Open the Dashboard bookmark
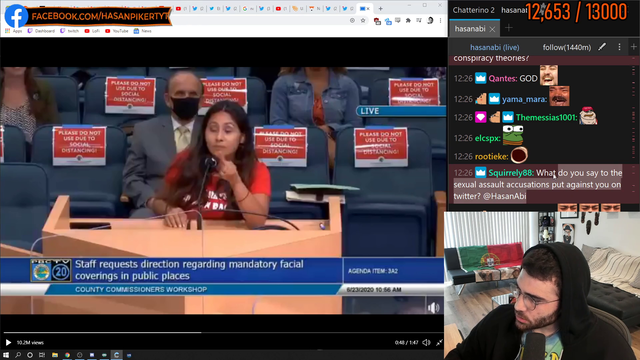Image resolution: width=640 pixels, height=360 pixels. click(x=41, y=31)
